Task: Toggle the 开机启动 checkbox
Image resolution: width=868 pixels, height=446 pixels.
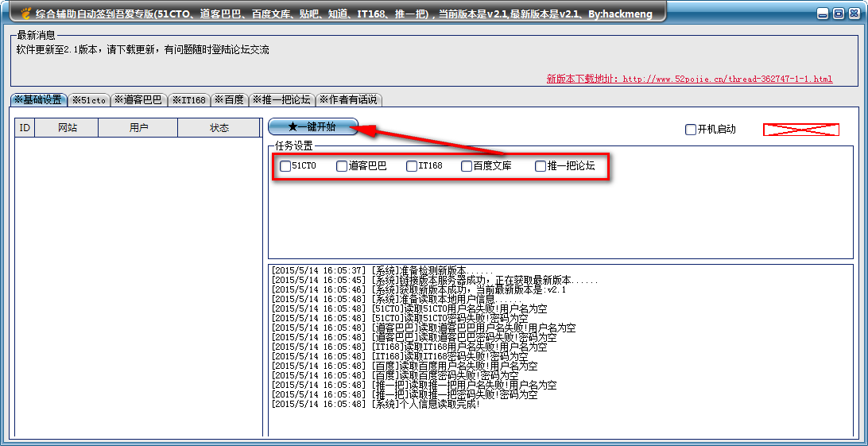Action: point(690,130)
